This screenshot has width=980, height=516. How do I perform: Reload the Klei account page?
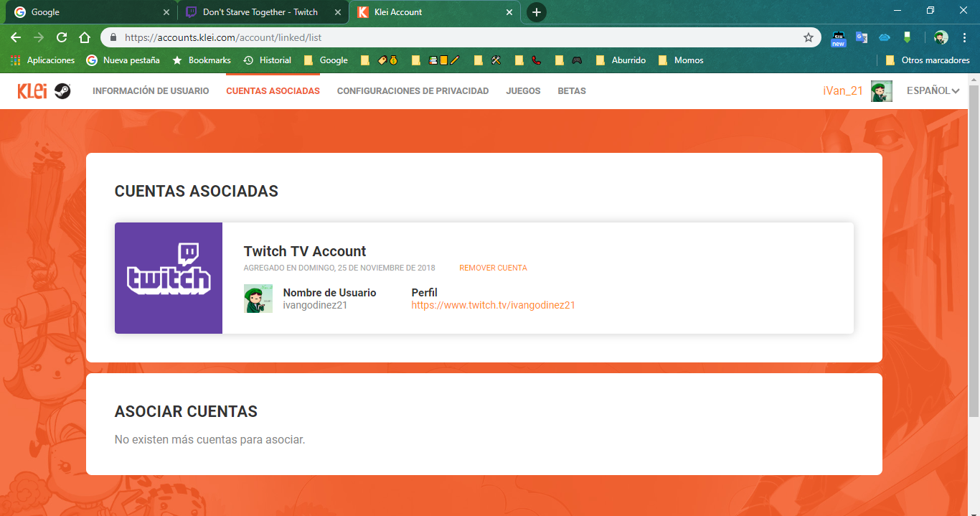(62, 37)
